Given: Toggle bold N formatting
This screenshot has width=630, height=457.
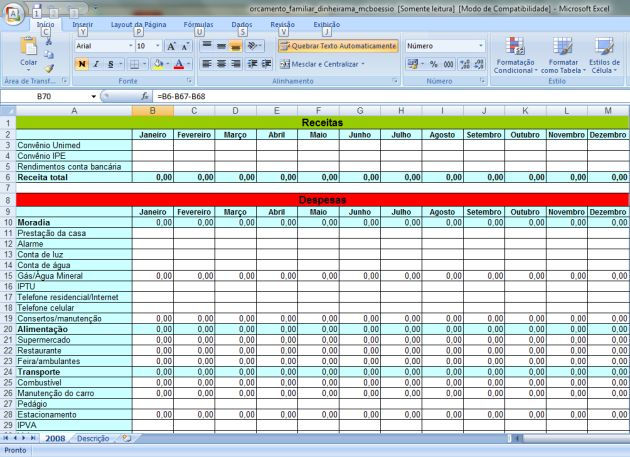Looking at the screenshot, I should point(82,64).
